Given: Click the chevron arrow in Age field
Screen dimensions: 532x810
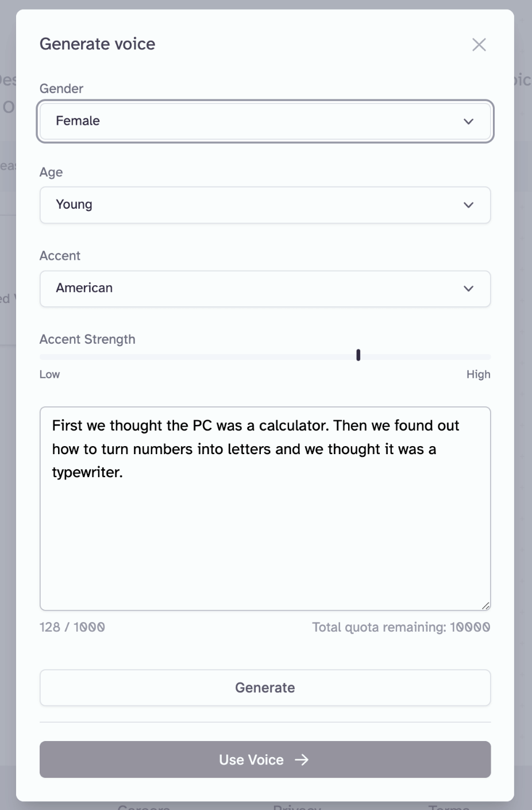Looking at the screenshot, I should pyautogui.click(x=468, y=205).
